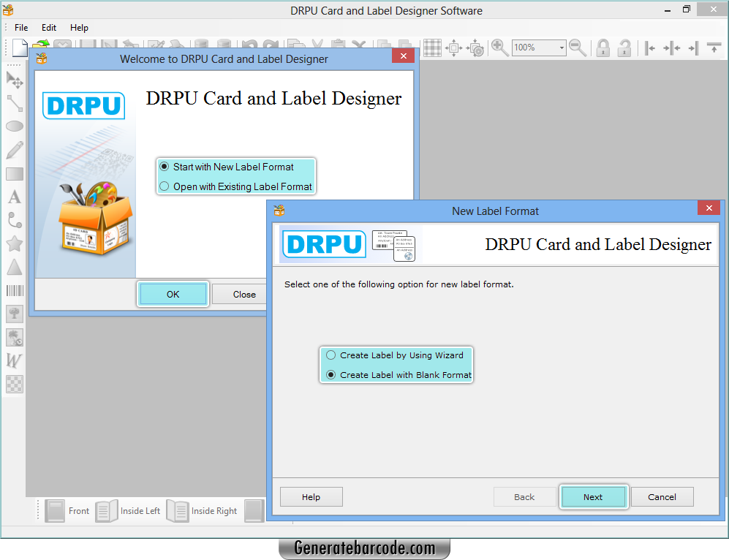Switch to the Front page tab
729x560 pixels.
pyautogui.click(x=67, y=511)
